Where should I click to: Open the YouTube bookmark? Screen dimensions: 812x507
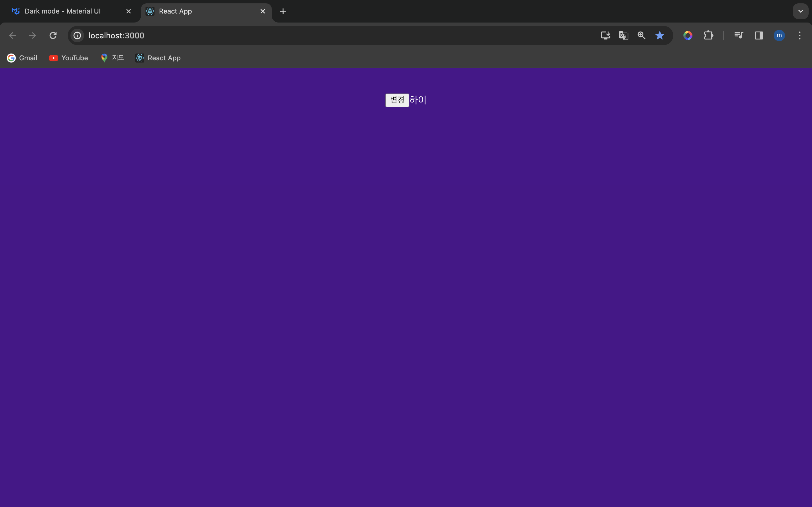click(69, 58)
